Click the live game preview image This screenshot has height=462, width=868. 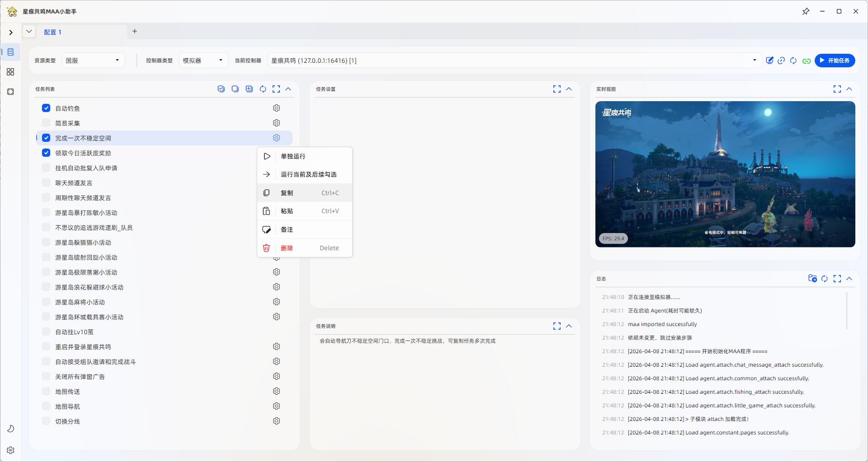(x=725, y=174)
